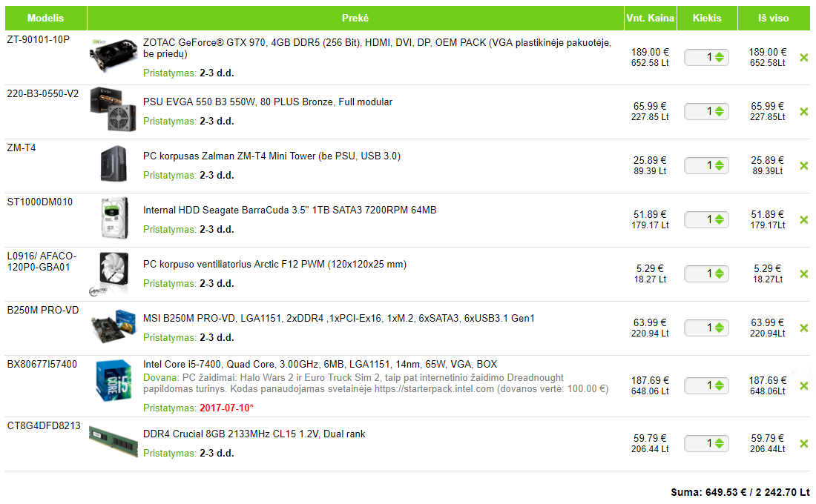The height and width of the screenshot is (504, 816).
Task: Open the PC korpusas Zalman ZM-T4 title
Action: [x=272, y=156]
